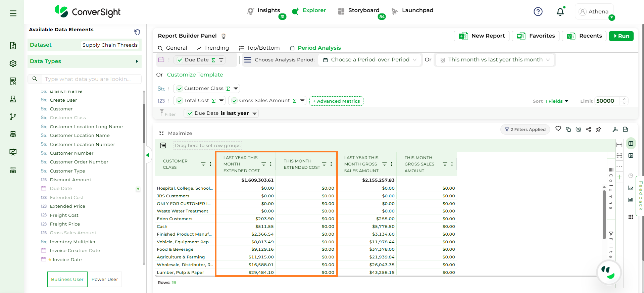Uncheck the Customer Class field checkbox
This screenshot has width=644, height=293.
[180, 89]
